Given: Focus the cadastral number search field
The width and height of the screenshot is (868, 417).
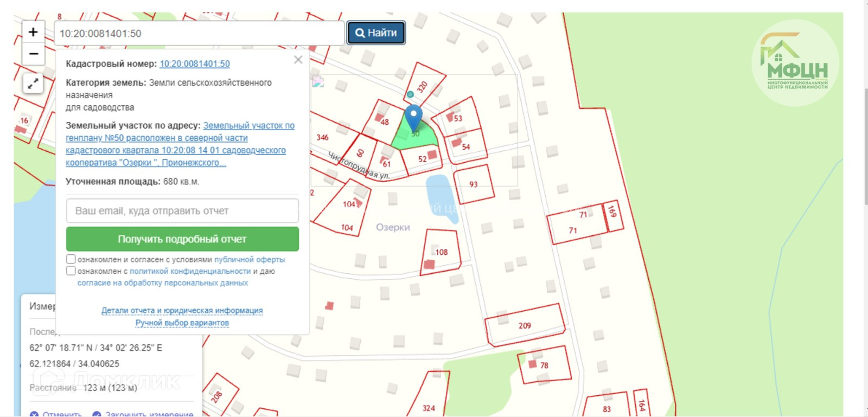Looking at the screenshot, I should point(199,34).
